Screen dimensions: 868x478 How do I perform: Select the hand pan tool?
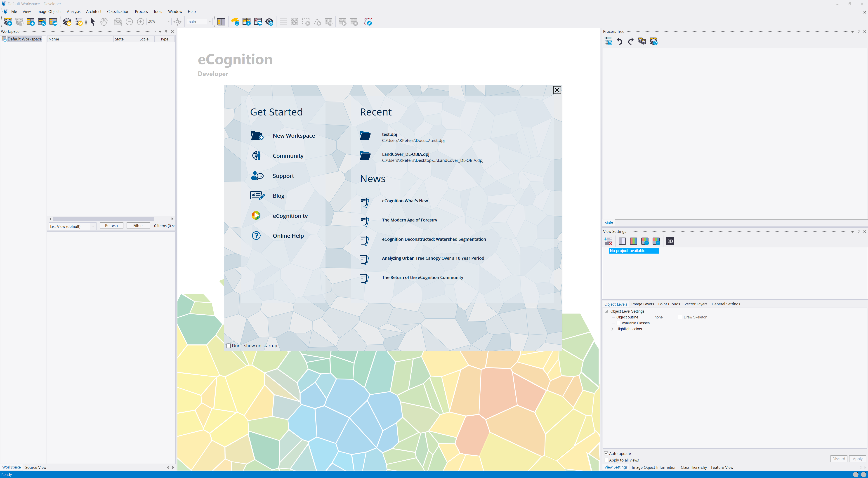104,22
